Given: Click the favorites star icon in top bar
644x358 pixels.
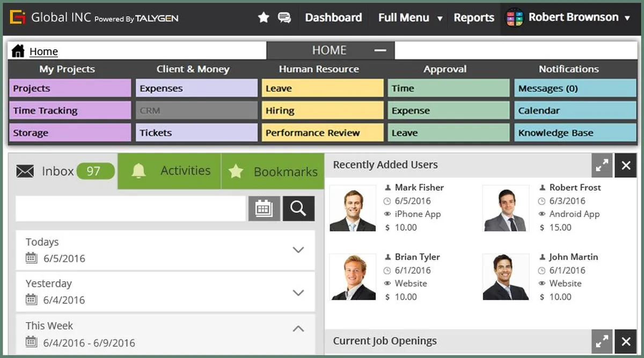Looking at the screenshot, I should click(264, 18).
